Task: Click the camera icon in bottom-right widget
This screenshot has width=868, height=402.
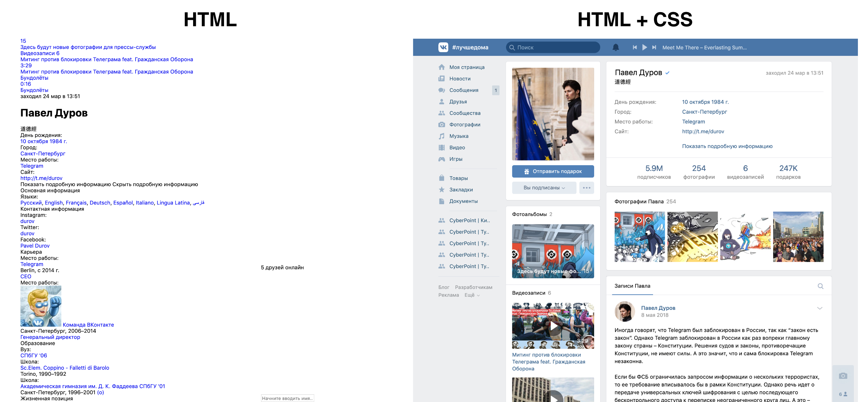Action: coord(843,376)
